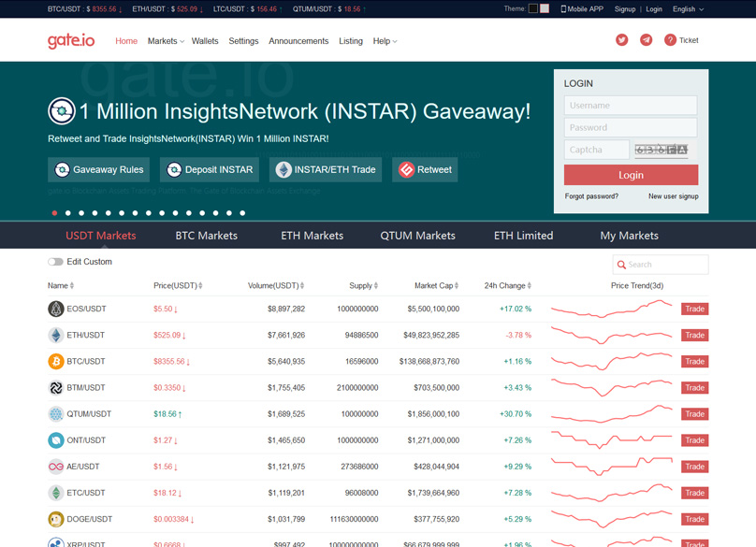Click the DOGE coin icon
756x547 pixels.
pyautogui.click(x=56, y=519)
